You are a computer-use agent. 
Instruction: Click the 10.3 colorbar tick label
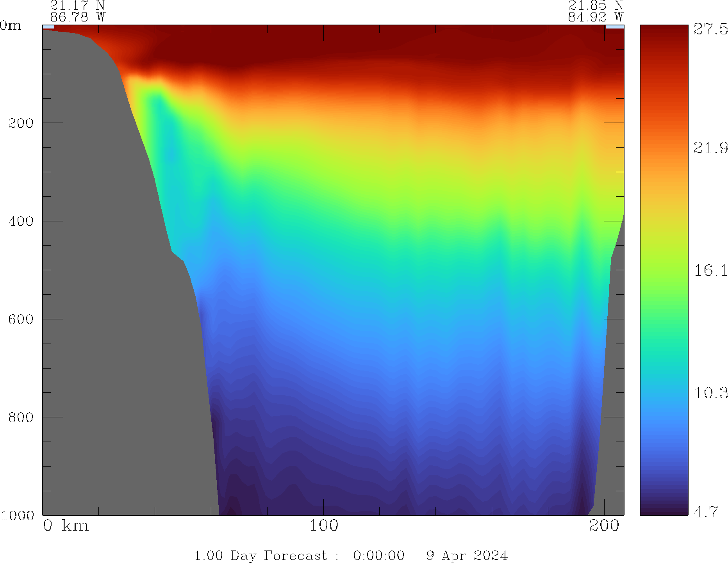coord(710,393)
